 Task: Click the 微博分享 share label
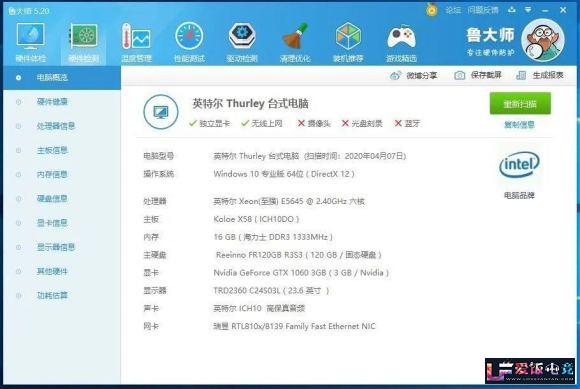click(x=422, y=75)
